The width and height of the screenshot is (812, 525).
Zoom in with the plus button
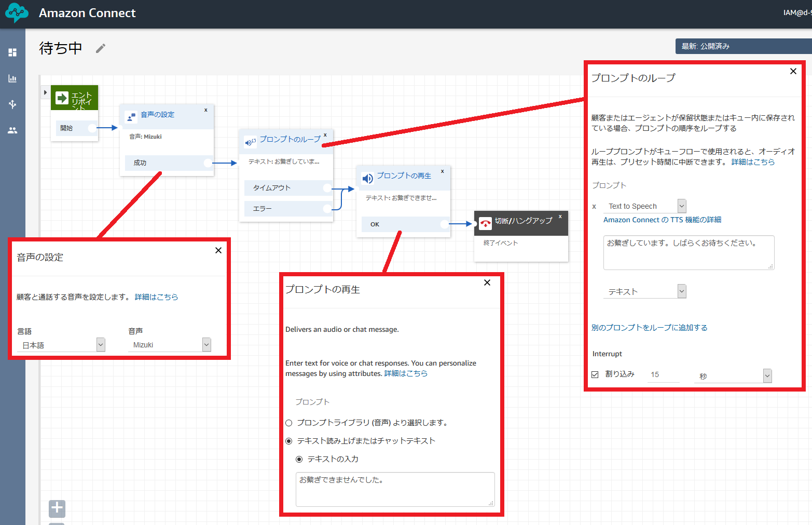[x=57, y=509]
